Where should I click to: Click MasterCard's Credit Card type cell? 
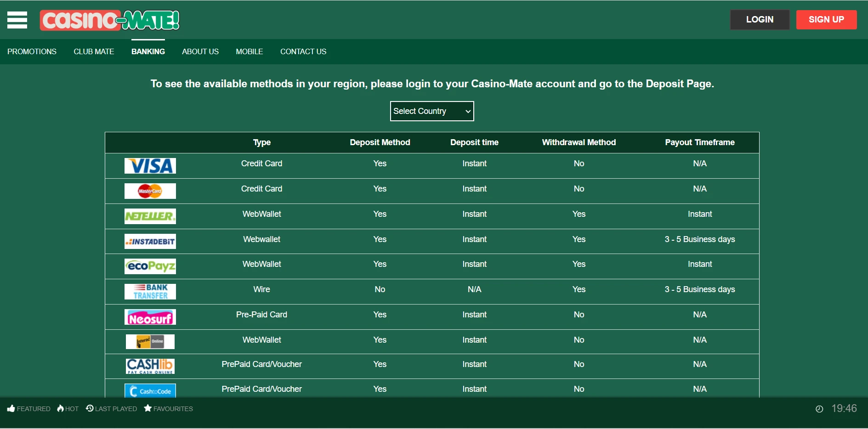(262, 189)
